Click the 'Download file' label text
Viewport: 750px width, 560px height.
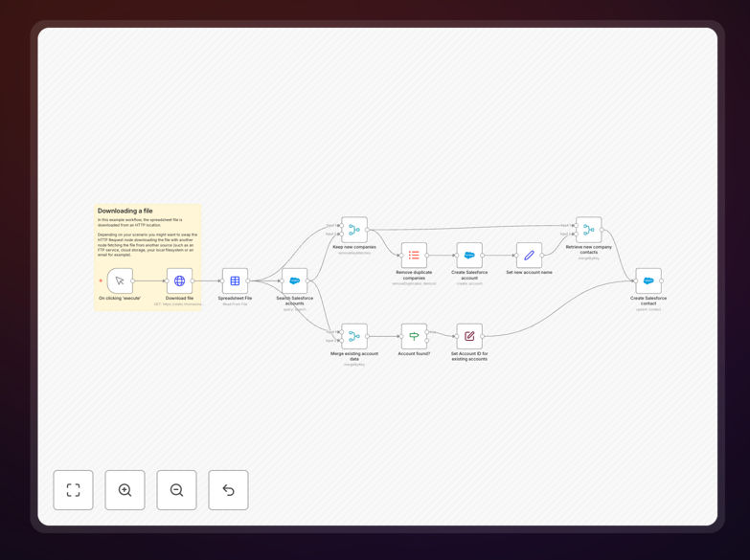point(179,298)
